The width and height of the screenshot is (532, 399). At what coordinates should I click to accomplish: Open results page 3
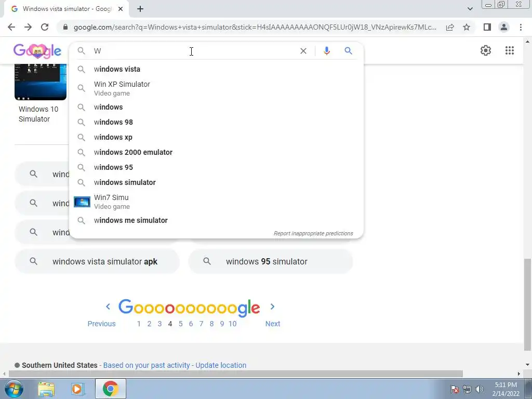159,324
